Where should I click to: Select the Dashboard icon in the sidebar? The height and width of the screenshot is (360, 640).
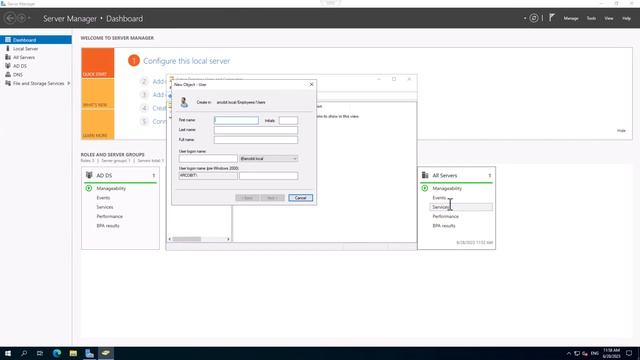(x=8, y=40)
